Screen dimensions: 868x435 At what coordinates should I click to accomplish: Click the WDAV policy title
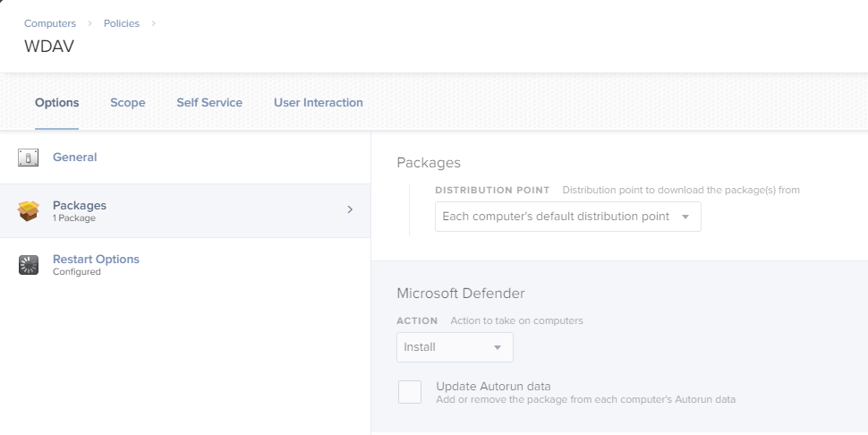point(49,47)
